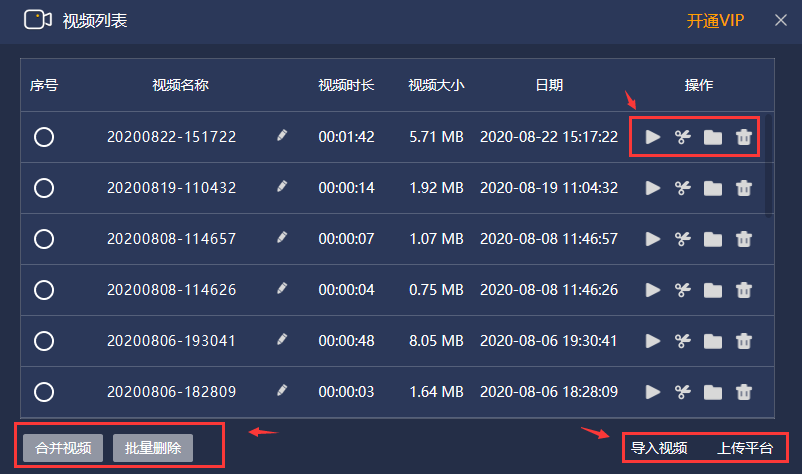The image size is (802, 474).
Task: Open folder of 20200806-182809
Action: [712, 392]
